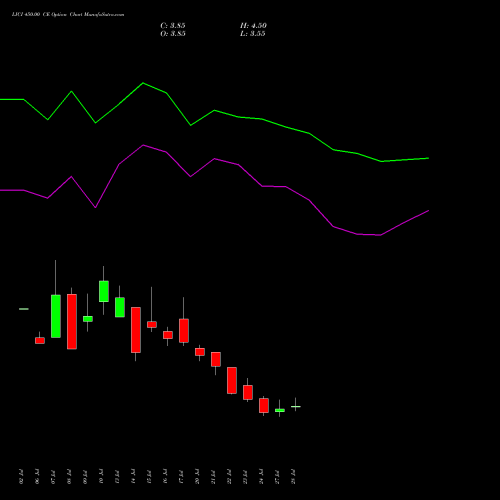Select the close value "C: 3.85"
The height and width of the screenshot is (500, 500).
173,26
